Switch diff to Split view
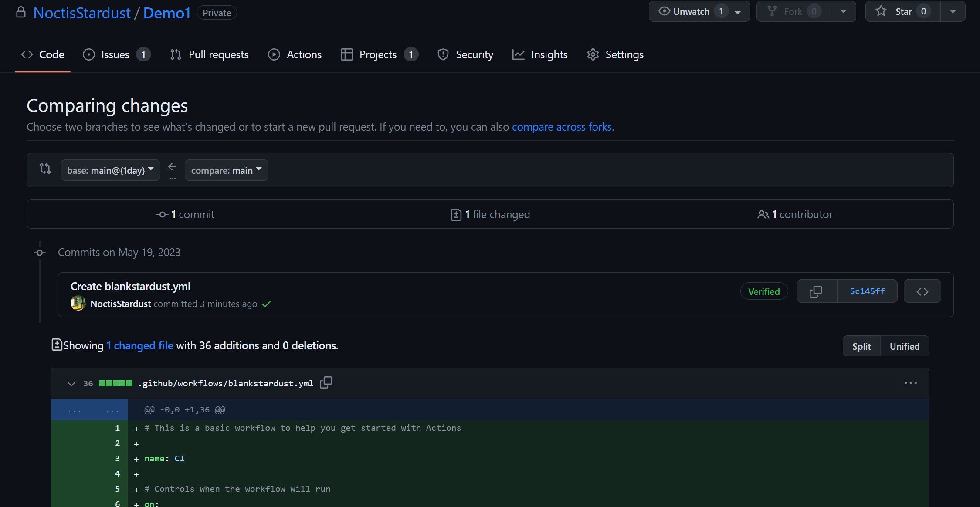980x507 pixels. 861,346
